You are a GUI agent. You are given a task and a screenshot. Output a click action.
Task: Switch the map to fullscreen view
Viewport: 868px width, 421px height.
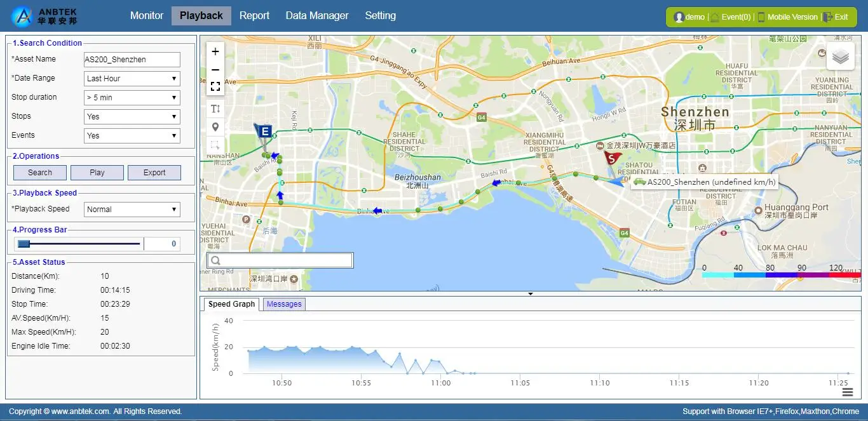point(215,86)
